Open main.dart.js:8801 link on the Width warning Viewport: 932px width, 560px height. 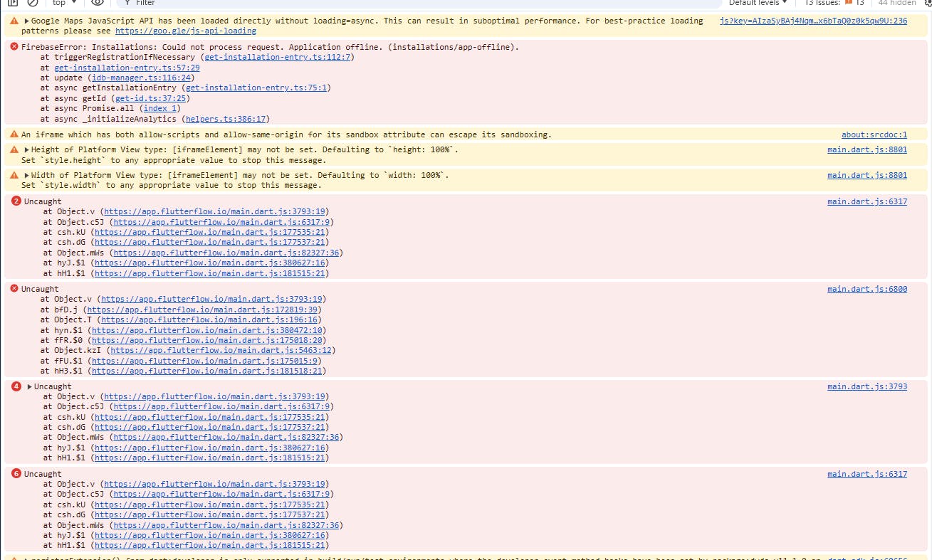coord(867,175)
